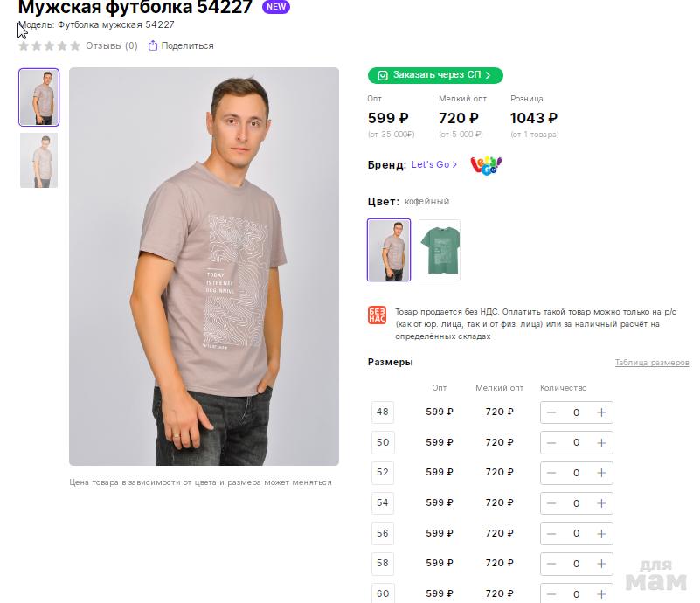This screenshot has height=603, width=700.
Task: Click Заказать через СП button
Action: click(435, 75)
